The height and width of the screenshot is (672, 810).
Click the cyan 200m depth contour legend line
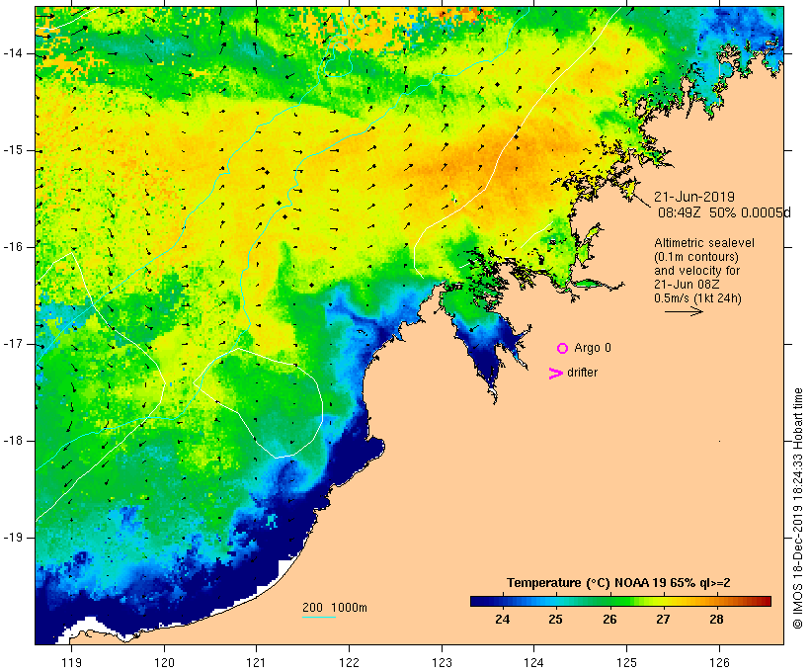(x=319, y=617)
